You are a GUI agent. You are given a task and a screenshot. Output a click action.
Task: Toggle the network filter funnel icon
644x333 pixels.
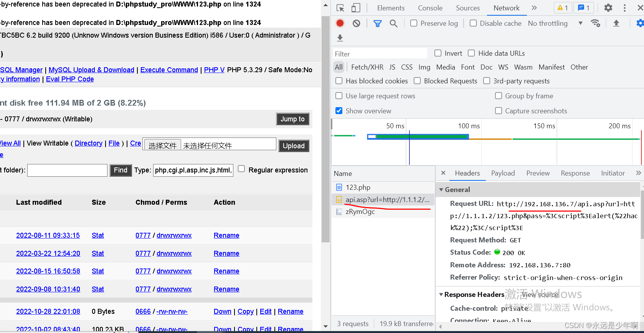378,23
